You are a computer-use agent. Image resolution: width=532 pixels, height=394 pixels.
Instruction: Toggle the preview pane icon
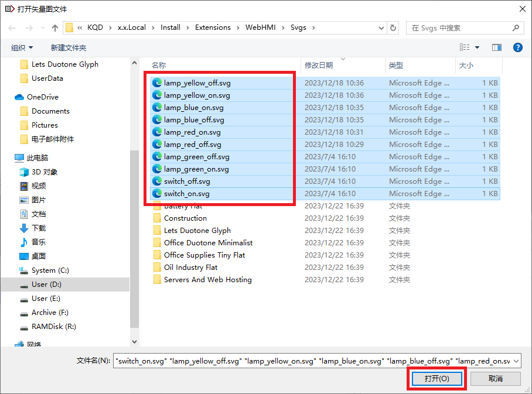pos(497,47)
